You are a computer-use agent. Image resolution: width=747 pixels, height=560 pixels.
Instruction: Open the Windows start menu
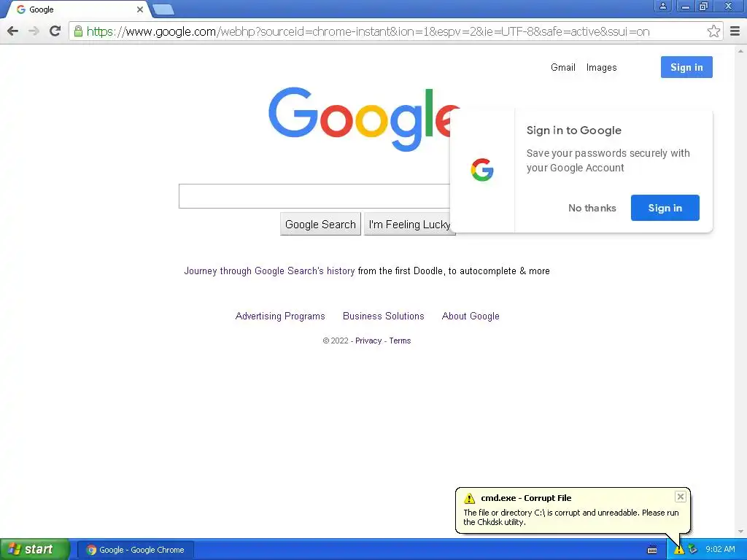(x=35, y=549)
